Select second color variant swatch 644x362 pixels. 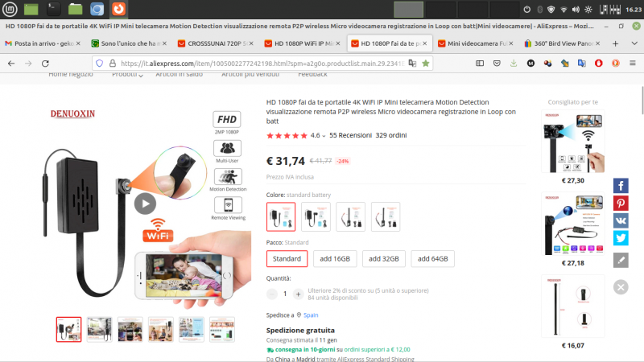[x=316, y=216]
